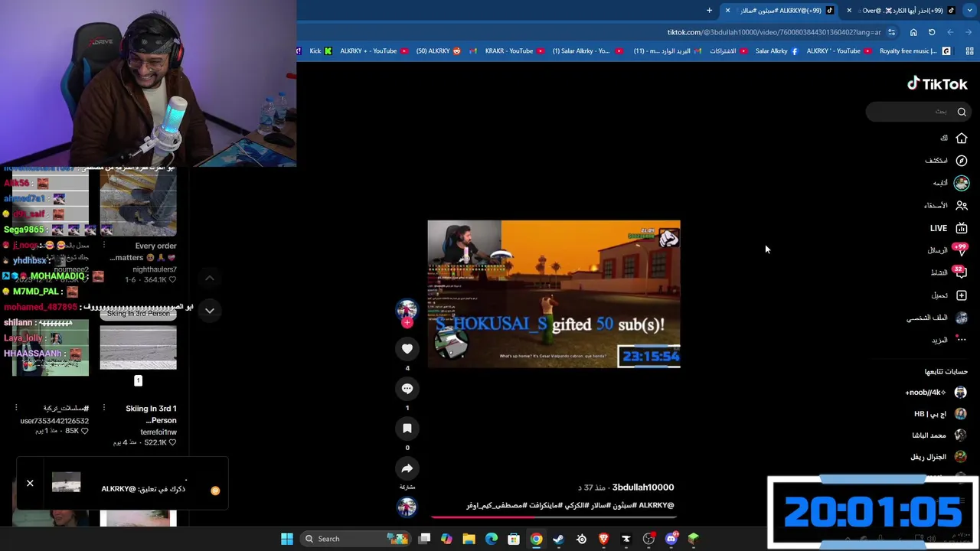
Task: Click the video progress bar
Action: click(554, 517)
